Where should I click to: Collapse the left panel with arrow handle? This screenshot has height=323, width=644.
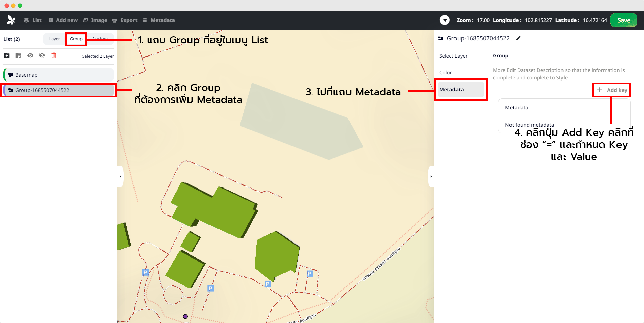tap(120, 176)
